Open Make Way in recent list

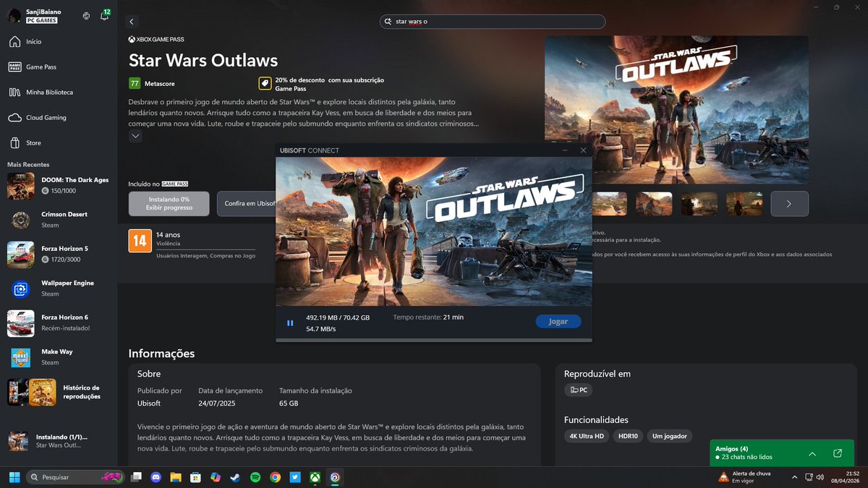click(59, 357)
